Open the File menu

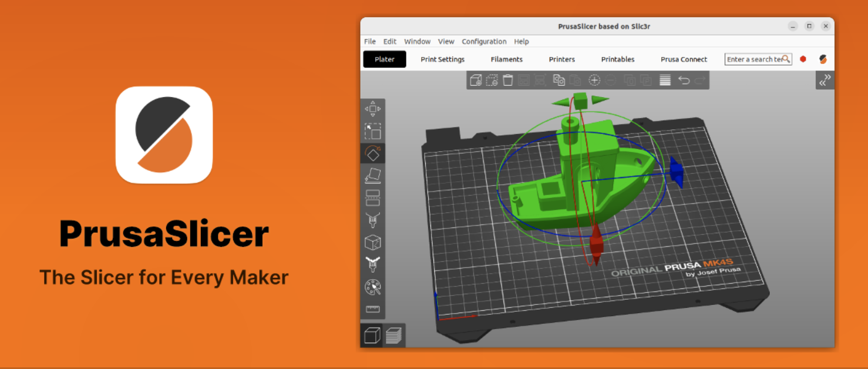[x=370, y=42]
